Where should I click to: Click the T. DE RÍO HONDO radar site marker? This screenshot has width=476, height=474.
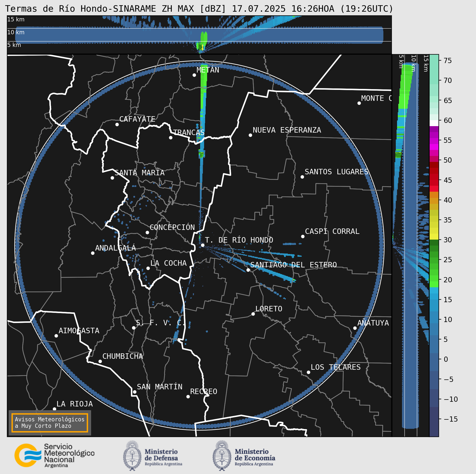[x=203, y=245]
